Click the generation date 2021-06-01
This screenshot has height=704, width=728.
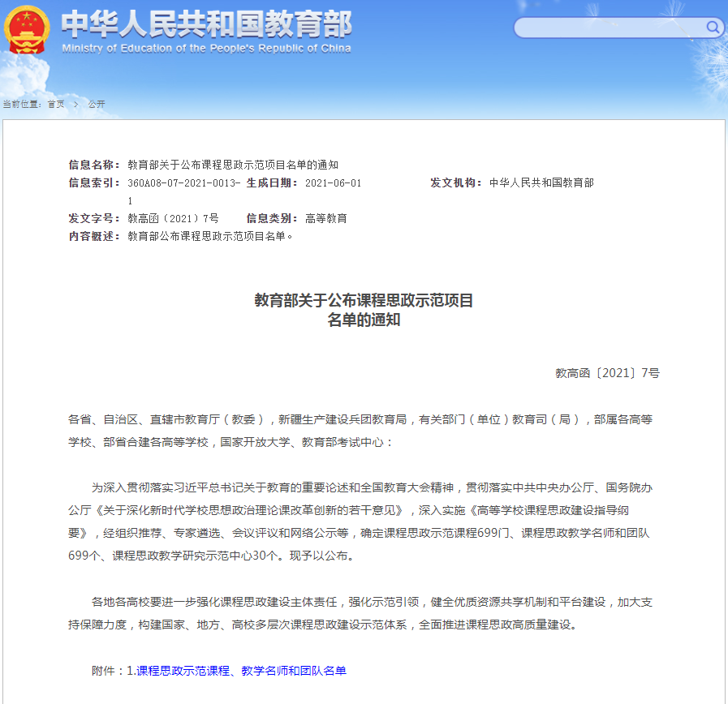[333, 183]
